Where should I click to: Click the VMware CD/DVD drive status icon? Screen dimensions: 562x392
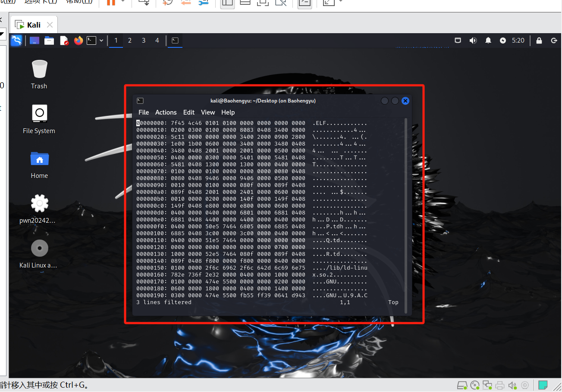tap(475, 385)
